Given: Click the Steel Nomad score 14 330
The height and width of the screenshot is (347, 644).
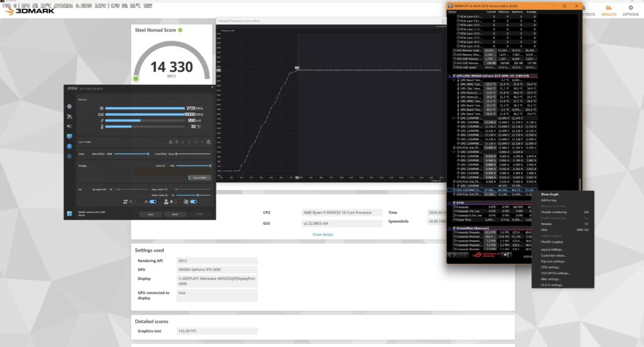Looking at the screenshot, I should click(x=172, y=67).
